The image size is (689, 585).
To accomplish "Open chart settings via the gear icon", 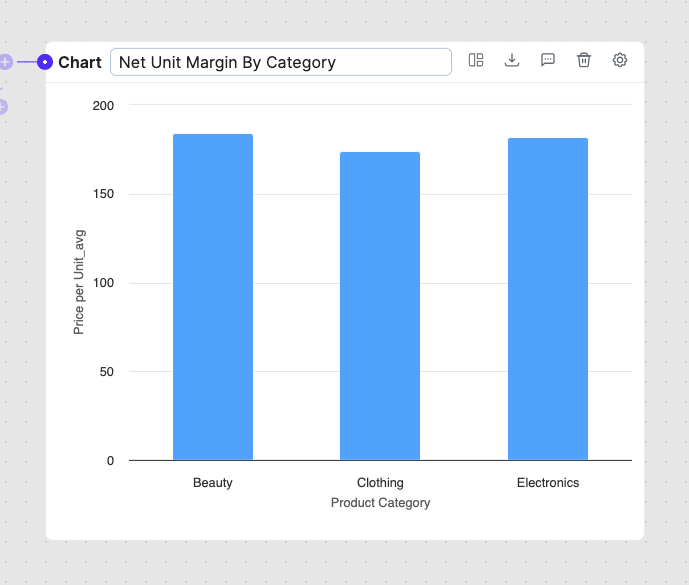I will [x=620, y=60].
